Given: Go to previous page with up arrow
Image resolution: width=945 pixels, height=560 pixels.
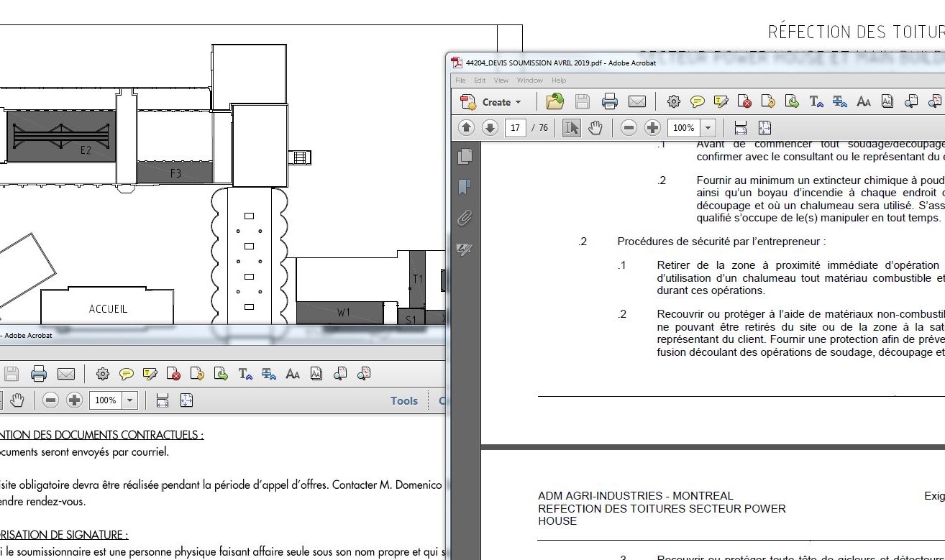Looking at the screenshot, I should (466, 128).
